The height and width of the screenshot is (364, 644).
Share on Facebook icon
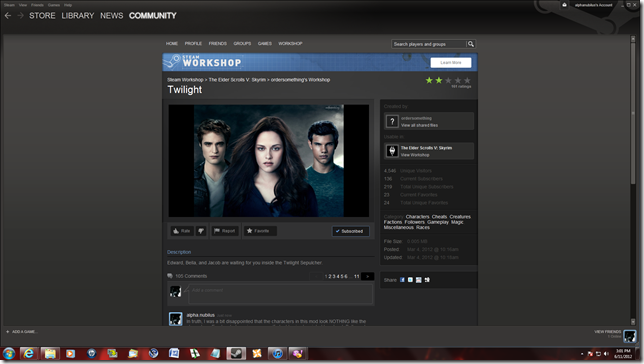pyautogui.click(x=402, y=280)
